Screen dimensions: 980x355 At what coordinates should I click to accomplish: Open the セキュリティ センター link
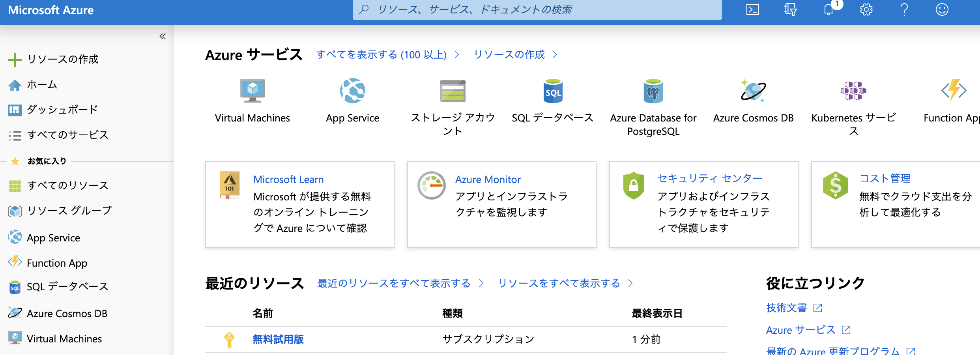tap(710, 178)
